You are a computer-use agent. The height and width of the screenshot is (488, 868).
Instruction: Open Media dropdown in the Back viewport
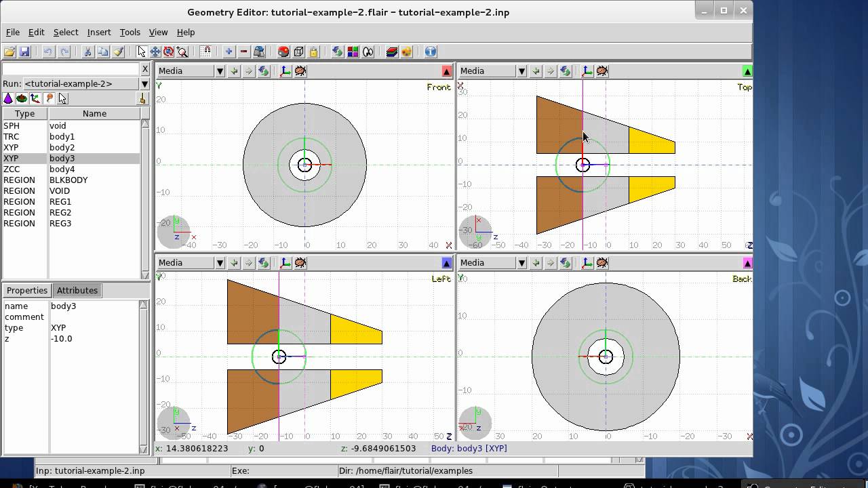521,263
